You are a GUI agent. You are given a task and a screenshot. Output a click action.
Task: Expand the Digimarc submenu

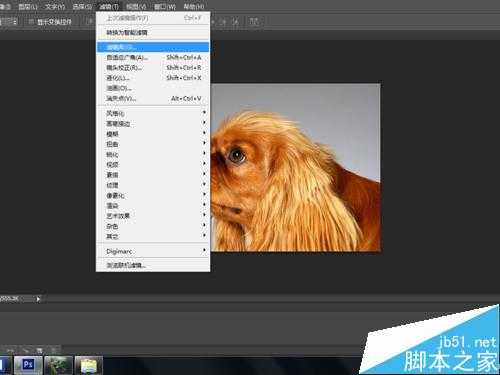[153, 251]
